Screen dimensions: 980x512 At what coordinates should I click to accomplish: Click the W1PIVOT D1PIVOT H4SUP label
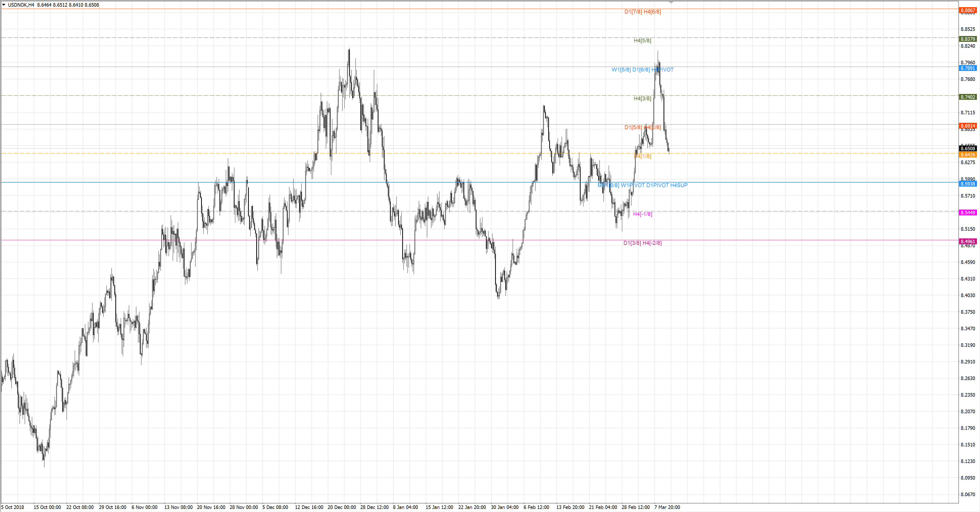tap(654, 185)
